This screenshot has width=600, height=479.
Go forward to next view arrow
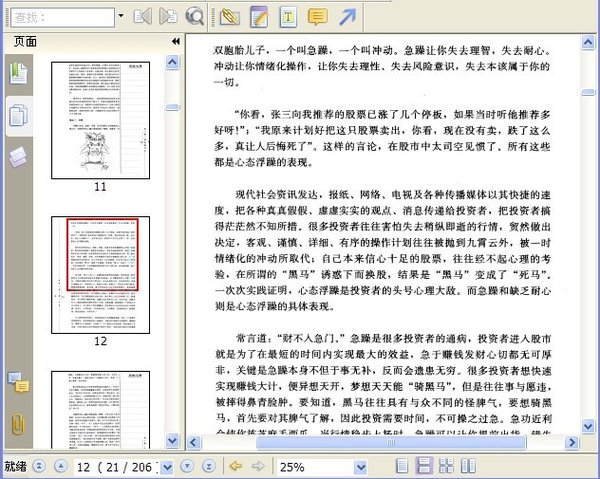[x=258, y=466]
